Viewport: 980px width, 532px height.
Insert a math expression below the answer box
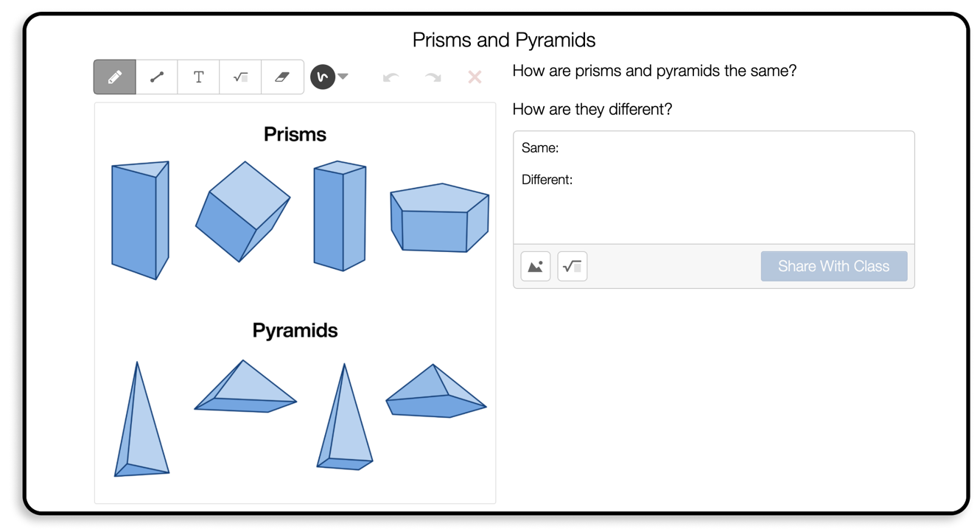click(572, 266)
